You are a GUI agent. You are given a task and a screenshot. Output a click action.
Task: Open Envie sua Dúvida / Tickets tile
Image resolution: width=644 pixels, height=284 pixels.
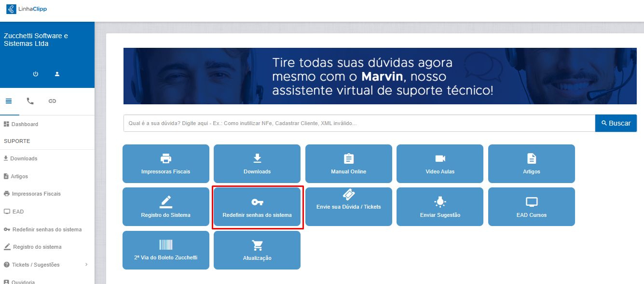pyautogui.click(x=348, y=207)
